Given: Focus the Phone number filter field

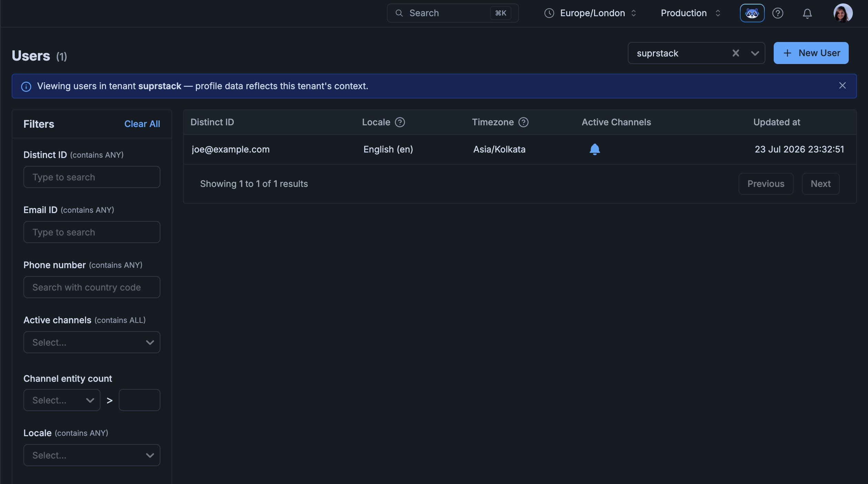Looking at the screenshot, I should point(92,287).
